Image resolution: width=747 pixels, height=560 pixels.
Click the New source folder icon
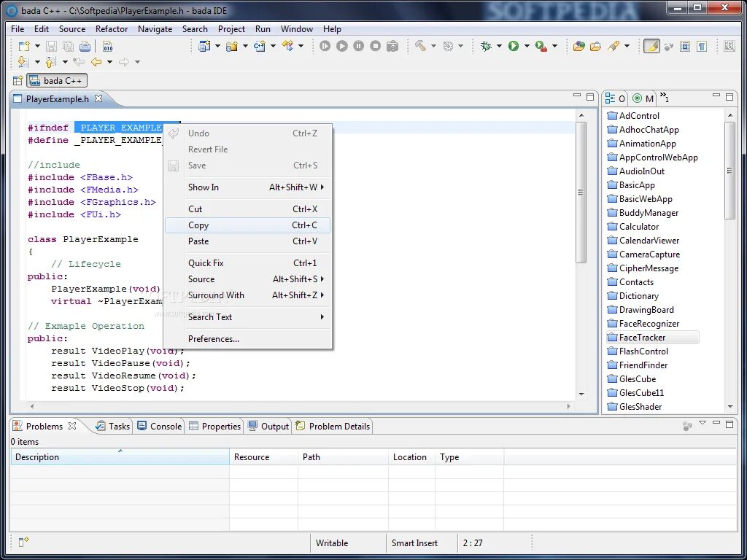[x=232, y=46]
